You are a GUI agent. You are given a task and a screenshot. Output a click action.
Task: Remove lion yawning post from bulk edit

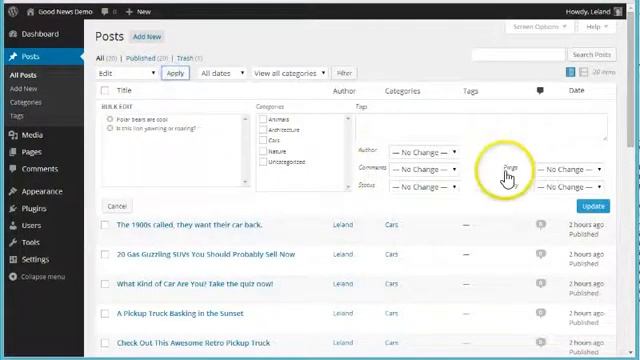click(110, 128)
